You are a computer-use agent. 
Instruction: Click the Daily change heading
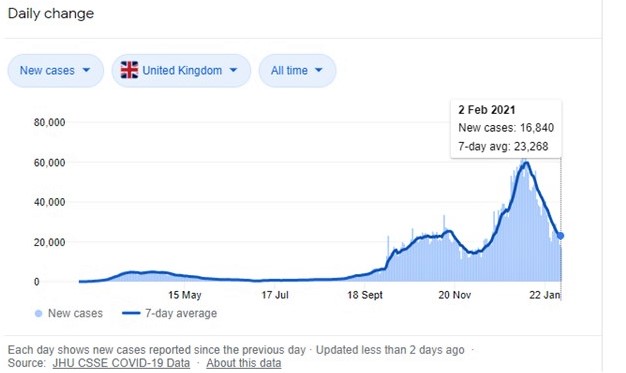point(51,14)
